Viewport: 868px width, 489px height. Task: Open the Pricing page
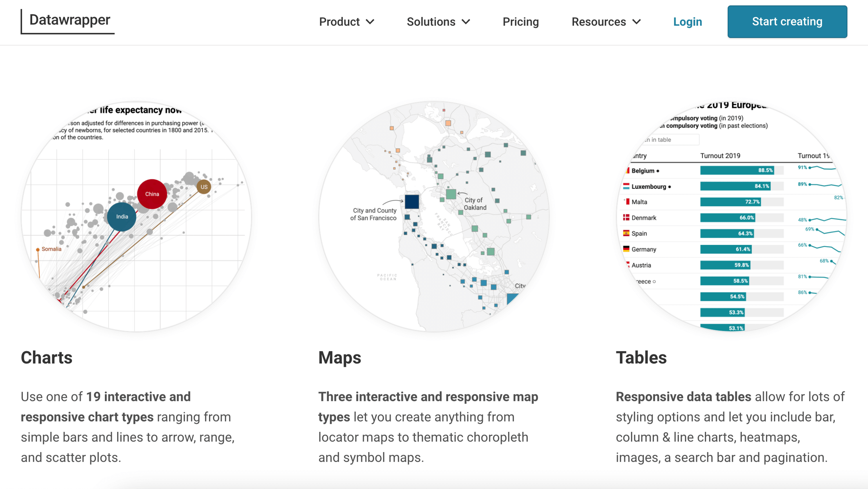(x=520, y=22)
